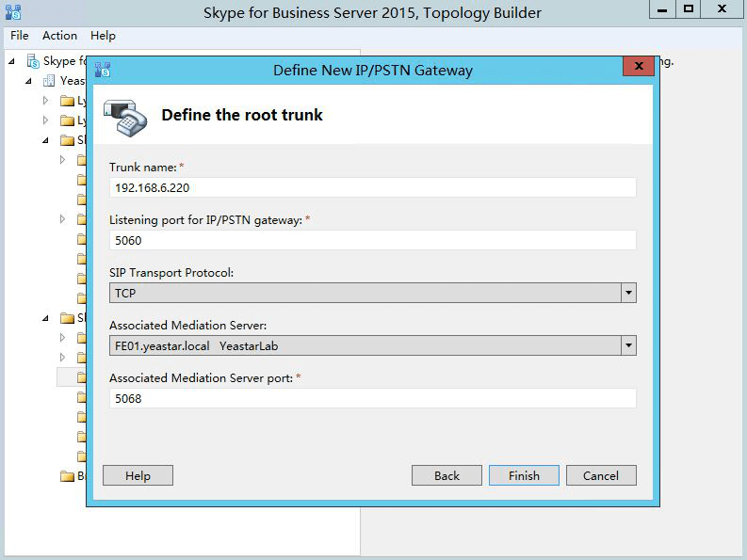Select the Yeas site building icon in tree
747x560 pixels.
click(x=49, y=81)
